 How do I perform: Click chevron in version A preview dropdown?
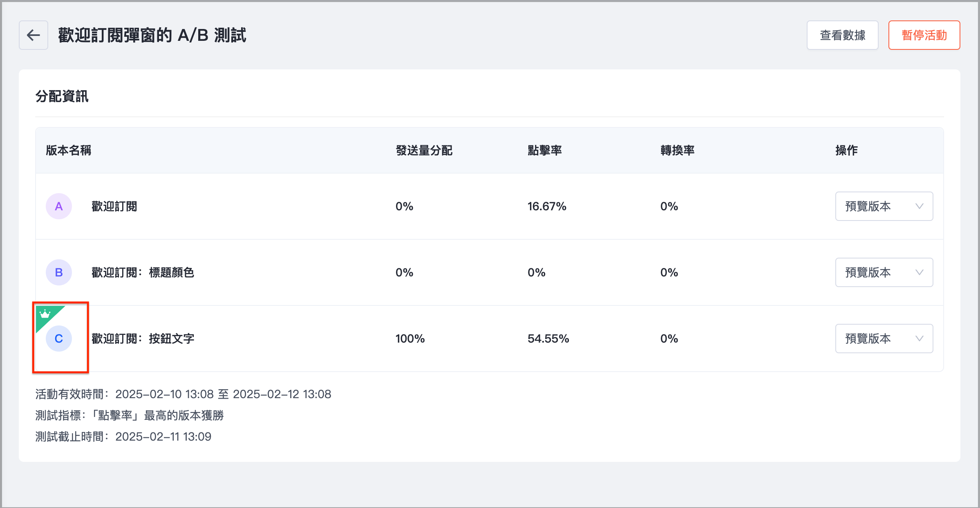(919, 206)
